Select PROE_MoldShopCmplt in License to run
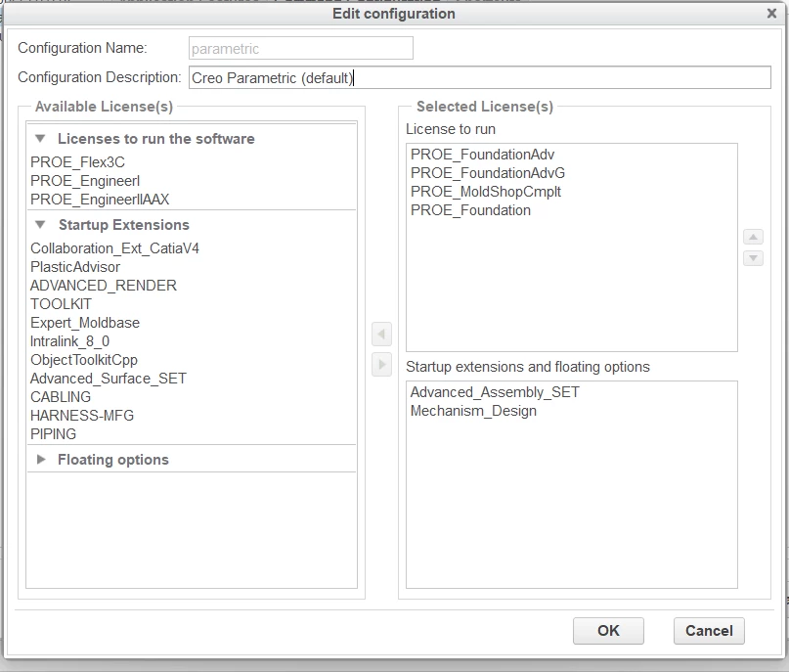This screenshot has width=789, height=672. tap(486, 192)
